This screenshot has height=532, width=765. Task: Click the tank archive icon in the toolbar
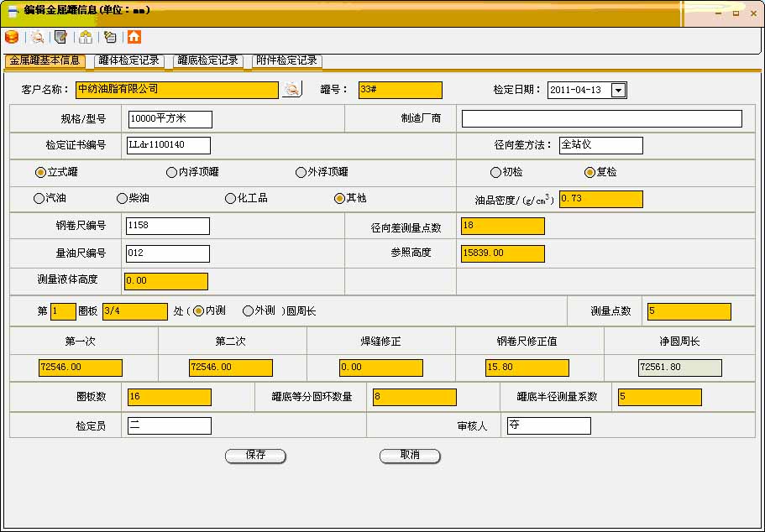(85, 37)
